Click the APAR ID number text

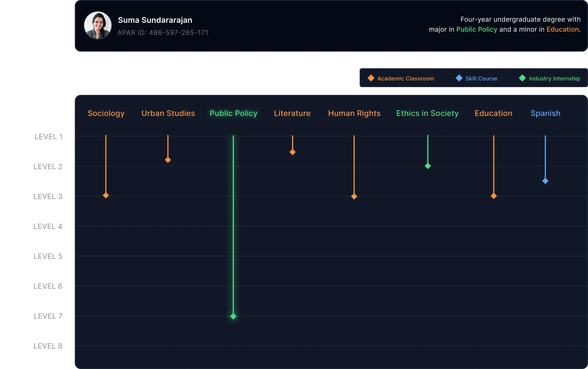(178, 33)
